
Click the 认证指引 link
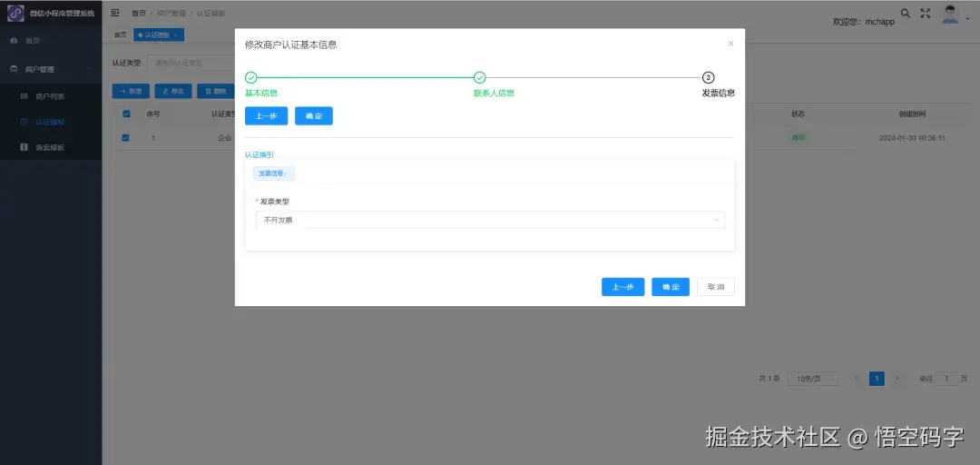(260, 154)
